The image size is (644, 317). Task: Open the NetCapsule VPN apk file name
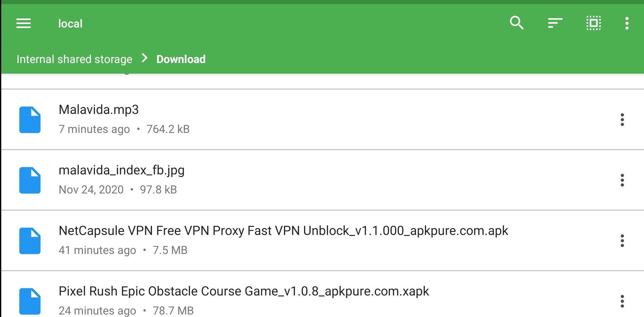point(284,231)
